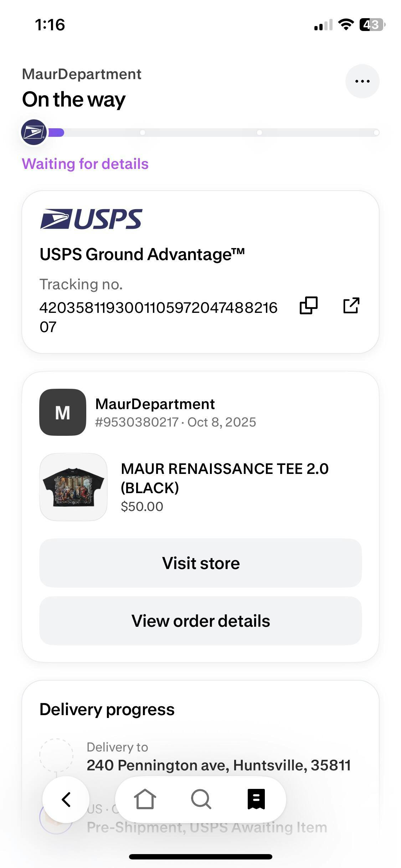This screenshot has width=401, height=868.
Task: Open tracking in external browser icon
Action: (x=351, y=305)
